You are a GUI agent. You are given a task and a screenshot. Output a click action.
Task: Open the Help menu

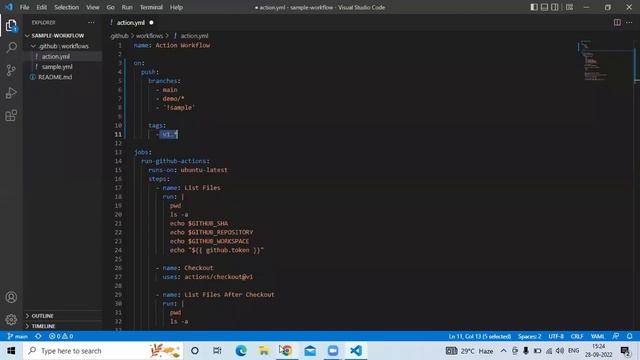tap(176, 7)
